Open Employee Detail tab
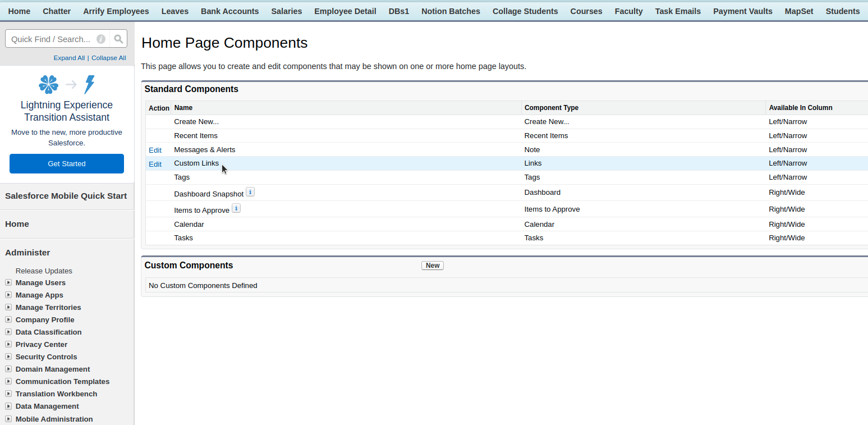 pos(345,11)
